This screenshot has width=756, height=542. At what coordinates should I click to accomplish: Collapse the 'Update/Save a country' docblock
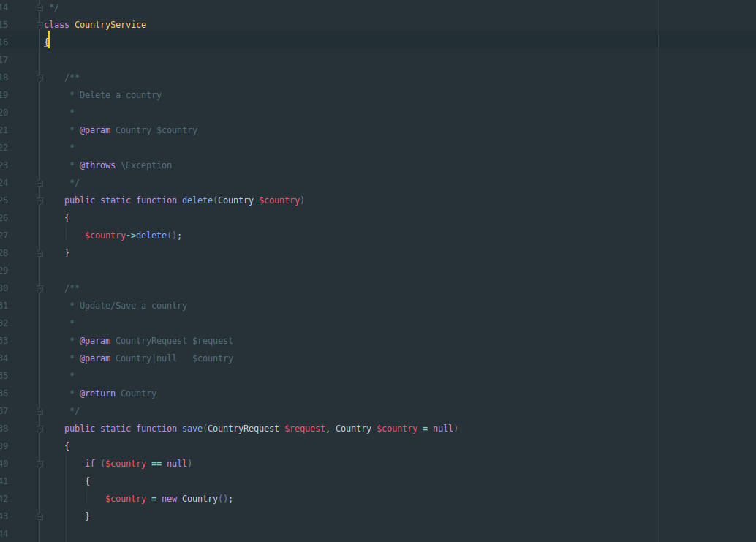(x=40, y=288)
